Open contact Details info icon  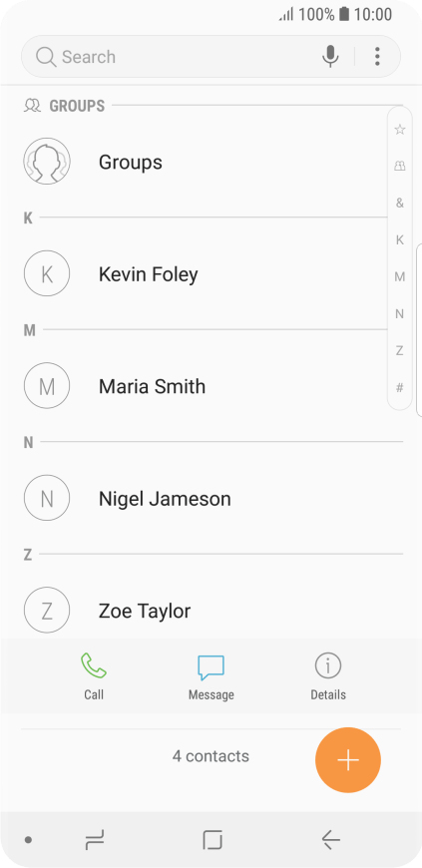point(328,665)
